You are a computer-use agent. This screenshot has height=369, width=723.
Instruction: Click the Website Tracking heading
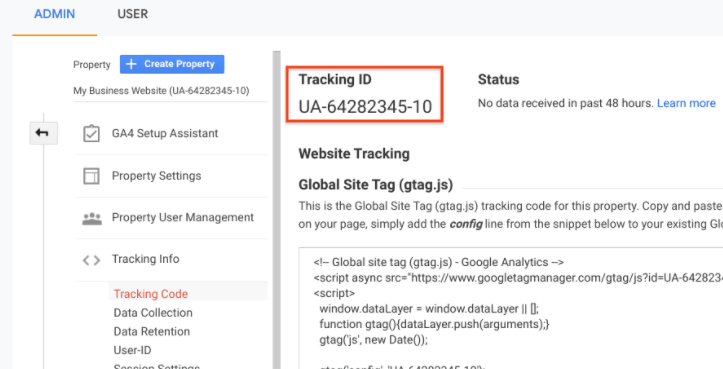pos(354,153)
